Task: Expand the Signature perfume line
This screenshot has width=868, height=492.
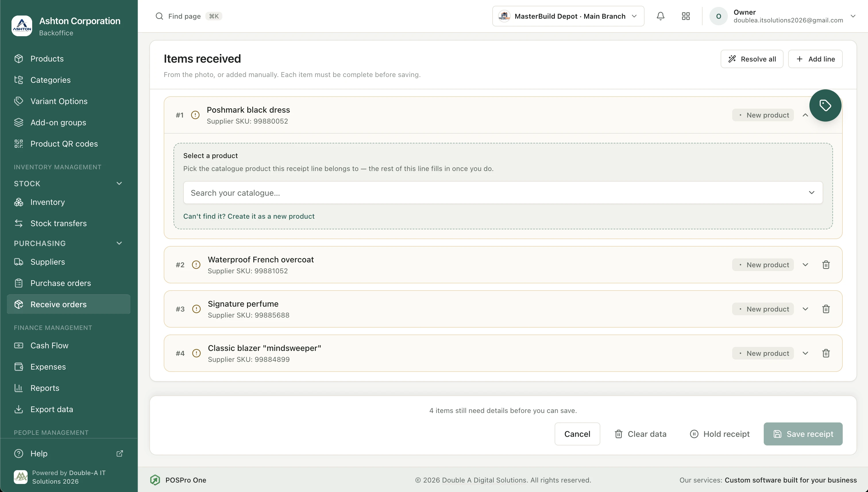Action: pos(805,309)
